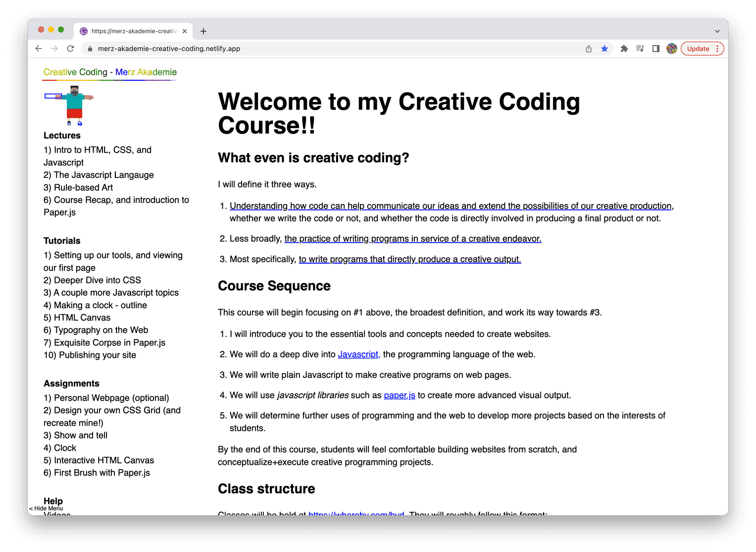Click the lock icon in the address bar
Screen dimensions: 756x552
click(90, 49)
